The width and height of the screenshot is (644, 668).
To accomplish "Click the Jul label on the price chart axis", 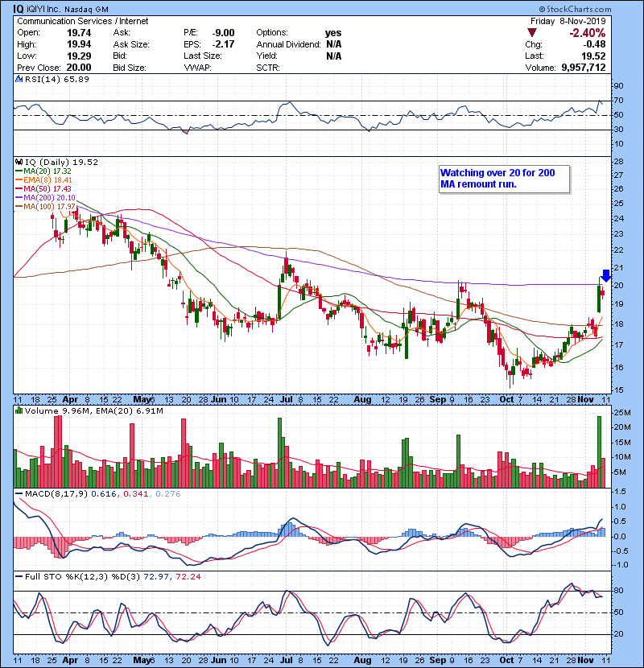I will click(287, 400).
